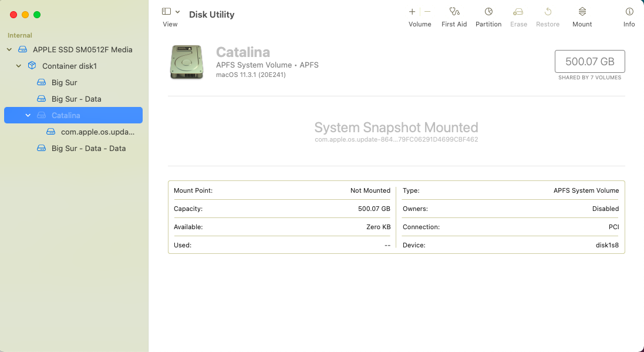Click the Not Mounted value
The width and height of the screenshot is (644, 352).
point(370,190)
